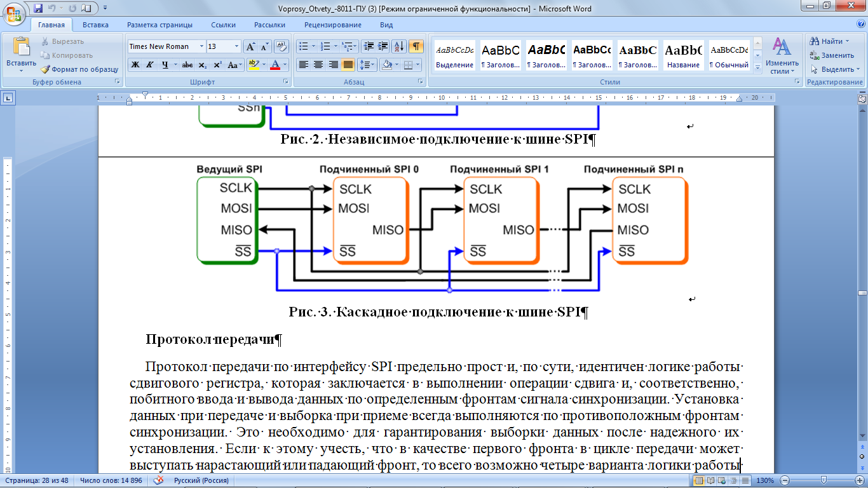The image size is (868, 488).
Task: Apply the Обычный style
Action: [729, 56]
